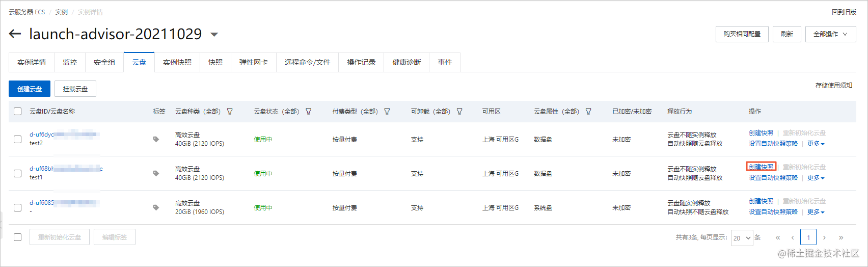Set automatic snapshot policy for test2
This screenshot has height=267, width=868.
[773, 144]
